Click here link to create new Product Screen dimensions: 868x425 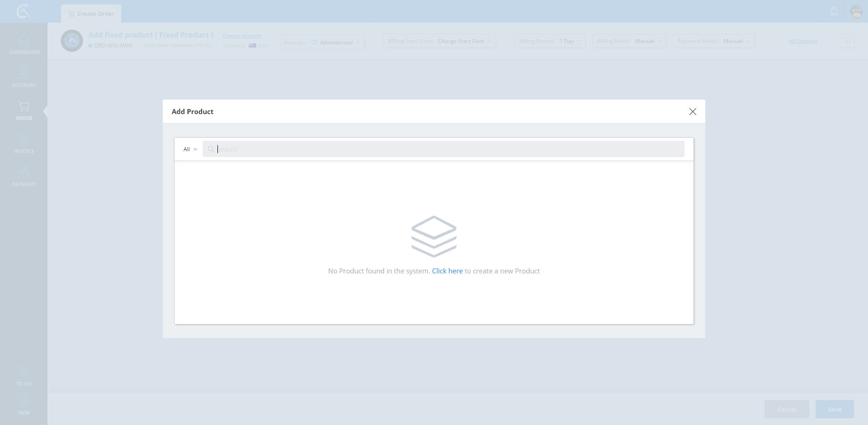(447, 271)
